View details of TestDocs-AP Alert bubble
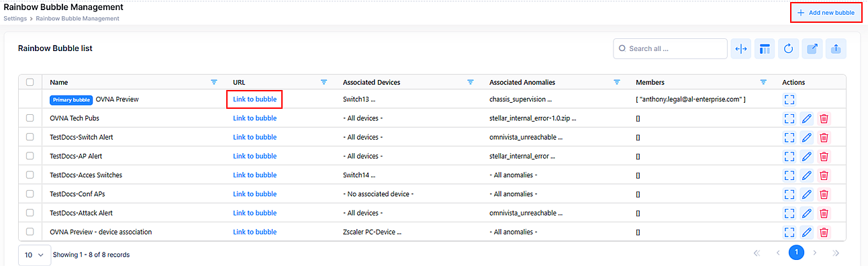The height and width of the screenshot is (266, 868). (789, 156)
